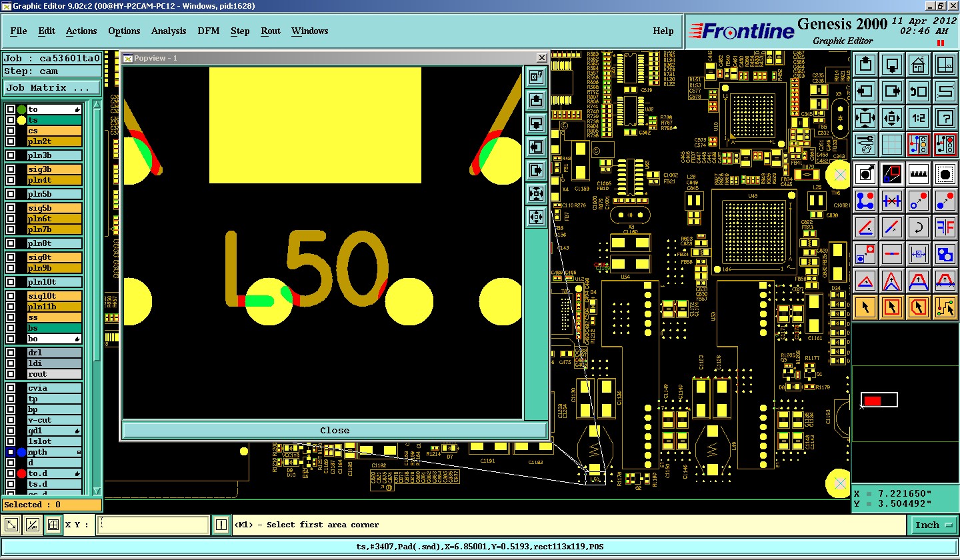Click the question mark help icon
The image size is (960, 560).
coord(945,118)
